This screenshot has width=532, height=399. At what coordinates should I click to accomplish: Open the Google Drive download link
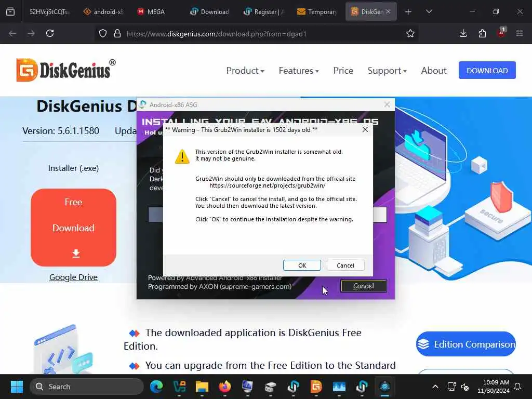(x=73, y=277)
